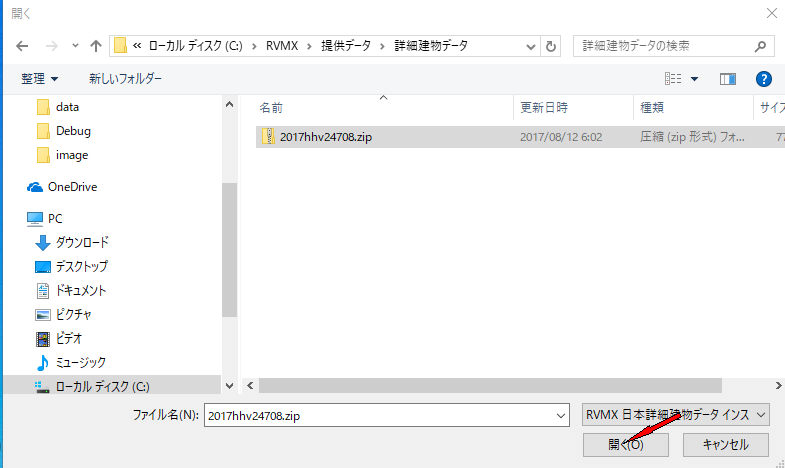The height and width of the screenshot is (468, 785).
Task: Toggle the preview pane icon
Action: point(728,78)
